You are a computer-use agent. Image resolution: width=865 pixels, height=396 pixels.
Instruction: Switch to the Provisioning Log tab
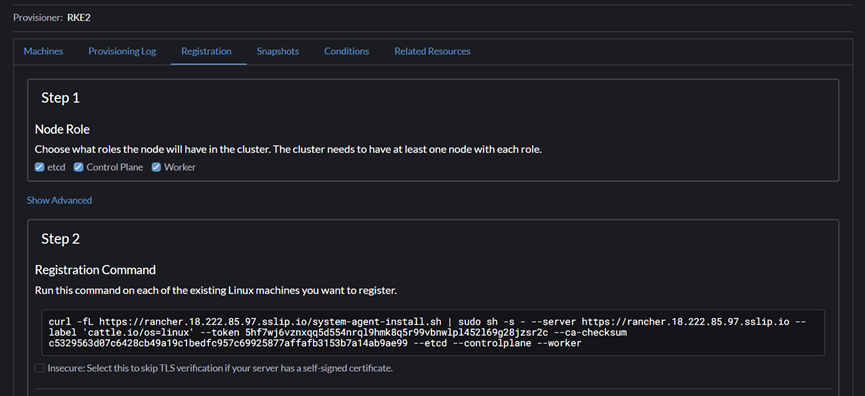122,51
